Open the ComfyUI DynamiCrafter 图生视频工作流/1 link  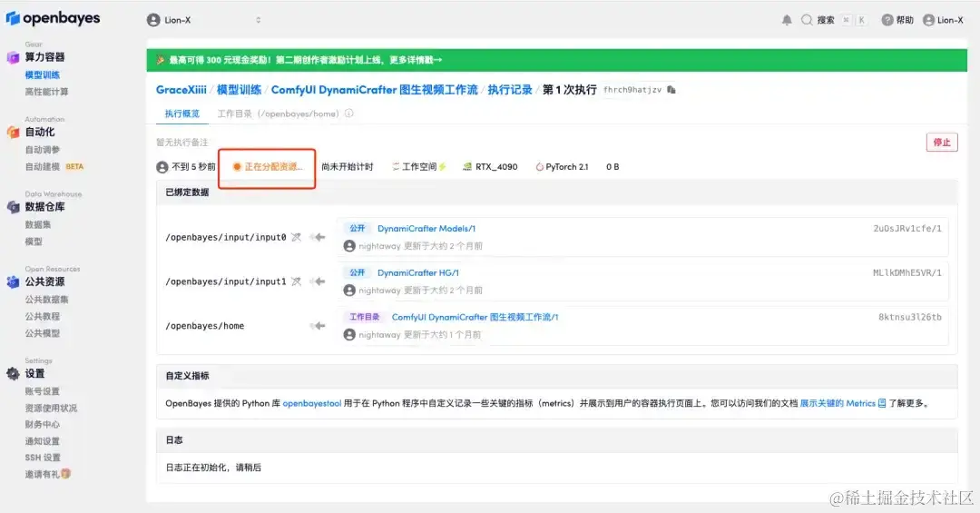coord(475,318)
